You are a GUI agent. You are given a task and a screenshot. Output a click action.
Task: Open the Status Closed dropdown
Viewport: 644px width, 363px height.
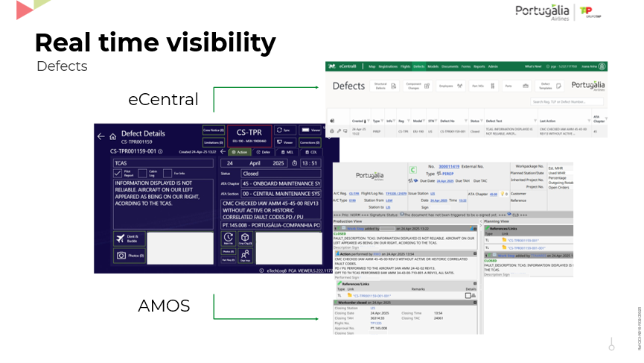pyautogui.click(x=281, y=174)
